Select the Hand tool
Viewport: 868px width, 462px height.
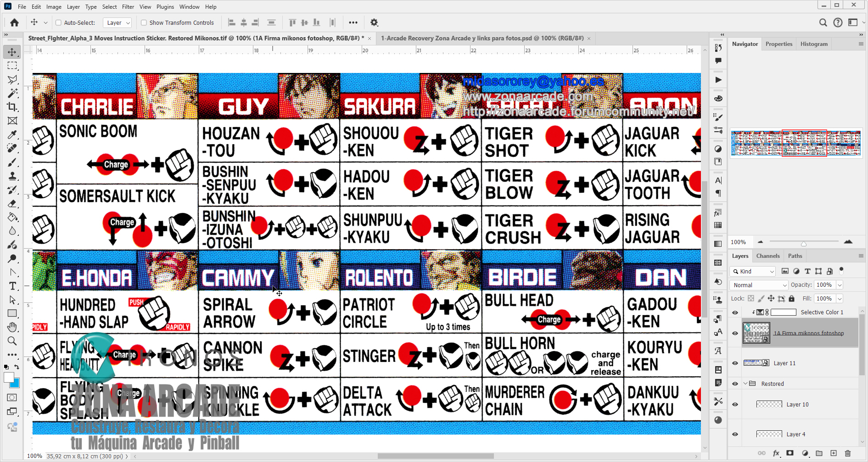pos(12,327)
